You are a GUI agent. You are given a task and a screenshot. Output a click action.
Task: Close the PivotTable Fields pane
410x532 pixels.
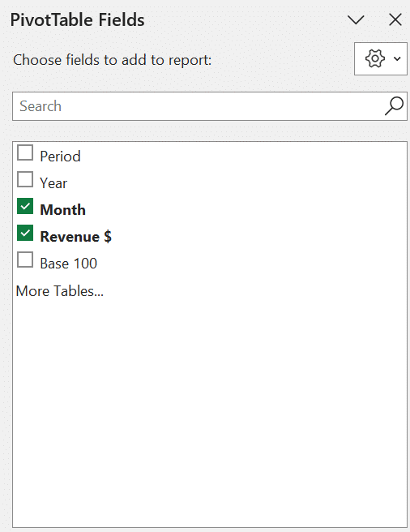pyautogui.click(x=395, y=19)
